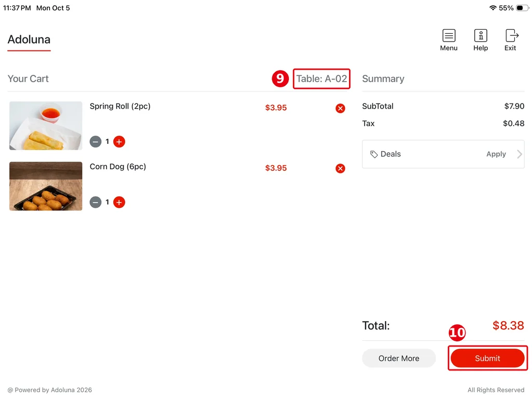Screen dimensions: 532x399
Task: Click Spring Roll (2pc) item name
Action: coord(120,106)
